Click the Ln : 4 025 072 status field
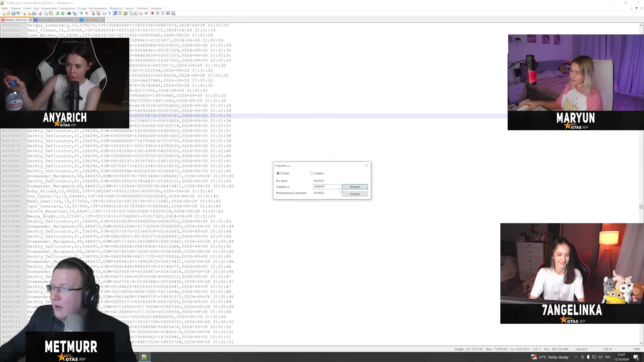This screenshot has width=644, height=362. tap(520, 349)
